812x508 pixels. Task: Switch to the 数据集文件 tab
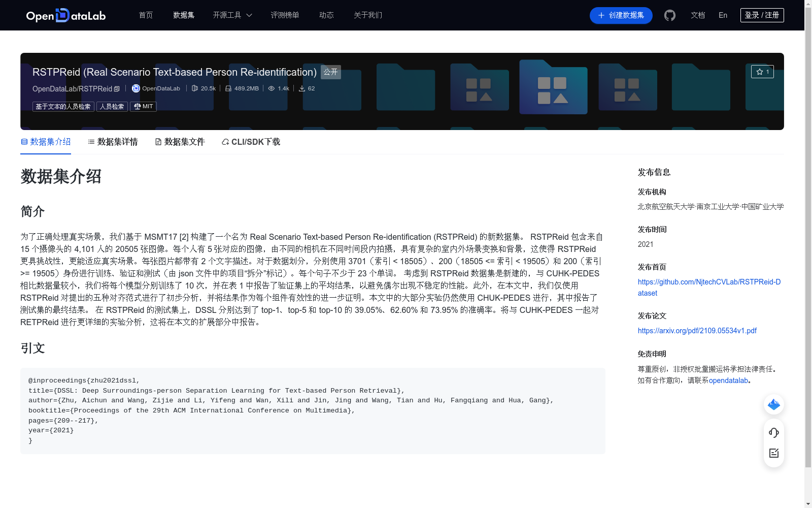[180, 142]
